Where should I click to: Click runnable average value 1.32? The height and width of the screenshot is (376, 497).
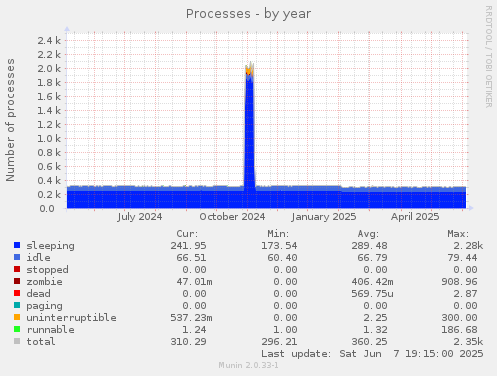tap(375, 330)
